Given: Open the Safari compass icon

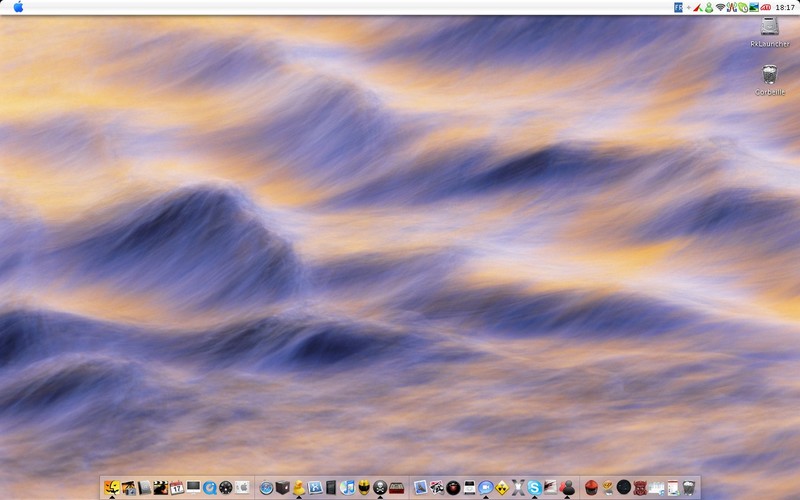Looking at the screenshot, I should tap(266, 488).
